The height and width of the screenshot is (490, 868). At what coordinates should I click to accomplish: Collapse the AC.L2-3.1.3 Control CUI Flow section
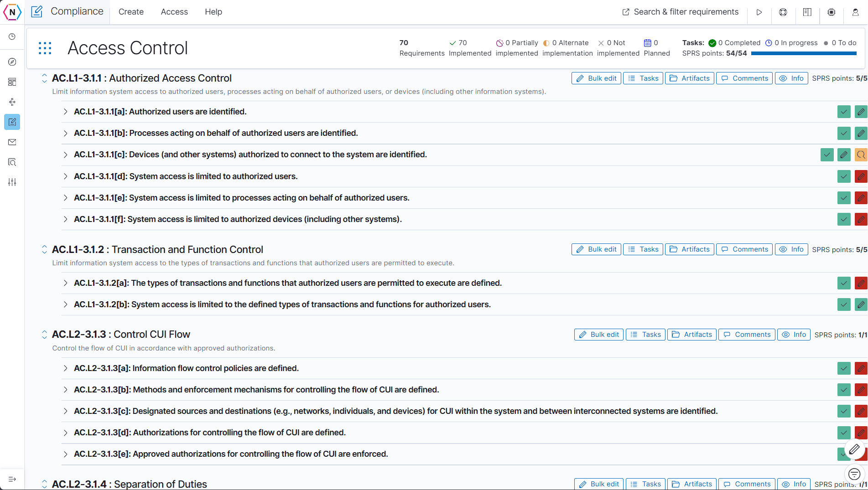[x=44, y=335]
